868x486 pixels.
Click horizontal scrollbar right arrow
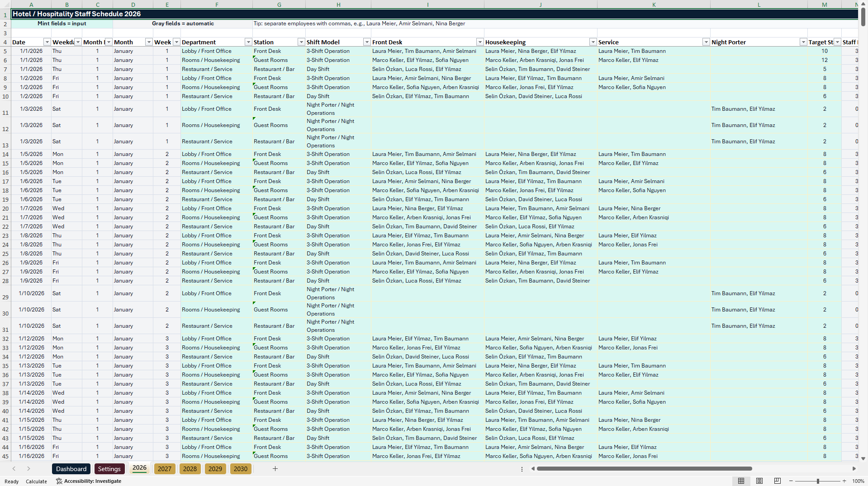pos(854,469)
